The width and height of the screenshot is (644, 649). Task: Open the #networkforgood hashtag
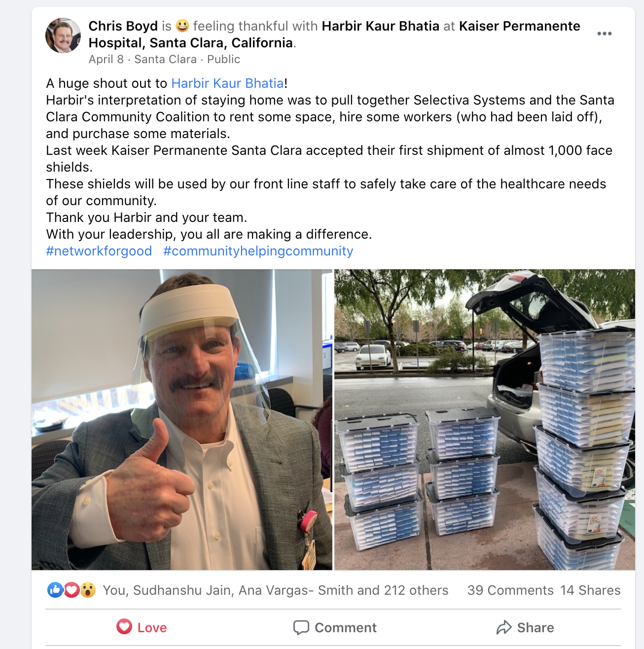[x=99, y=251]
